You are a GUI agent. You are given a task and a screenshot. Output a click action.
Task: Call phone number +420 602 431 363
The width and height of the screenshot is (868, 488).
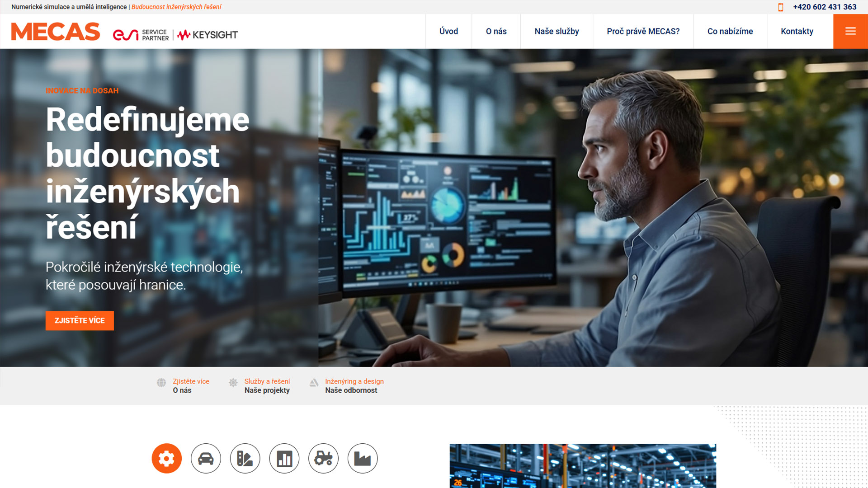click(825, 7)
